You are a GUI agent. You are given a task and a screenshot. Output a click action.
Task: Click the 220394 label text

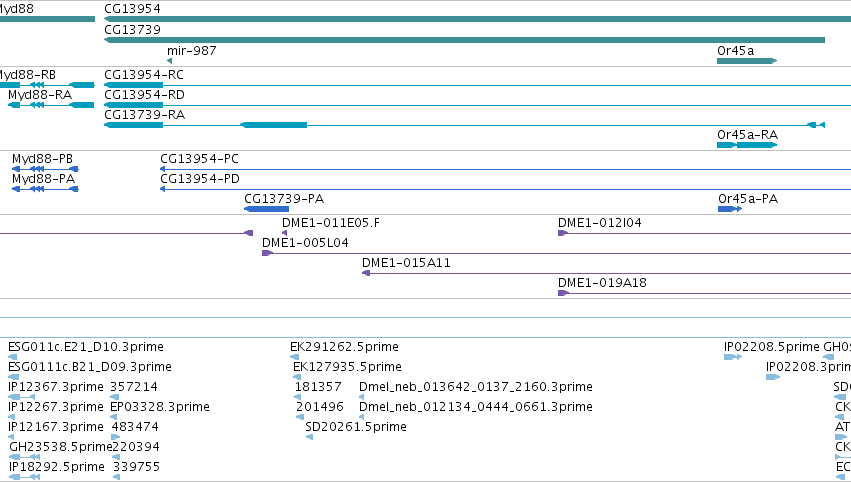pos(136,447)
